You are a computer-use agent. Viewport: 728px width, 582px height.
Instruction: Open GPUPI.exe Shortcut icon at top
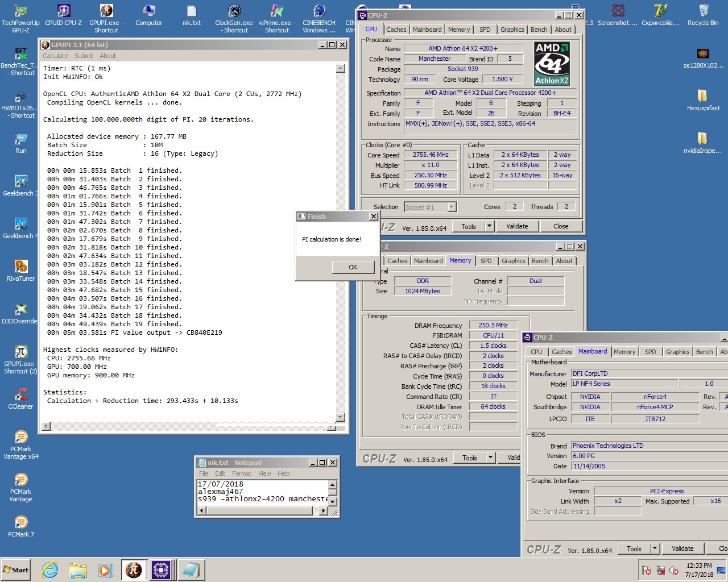point(106,18)
